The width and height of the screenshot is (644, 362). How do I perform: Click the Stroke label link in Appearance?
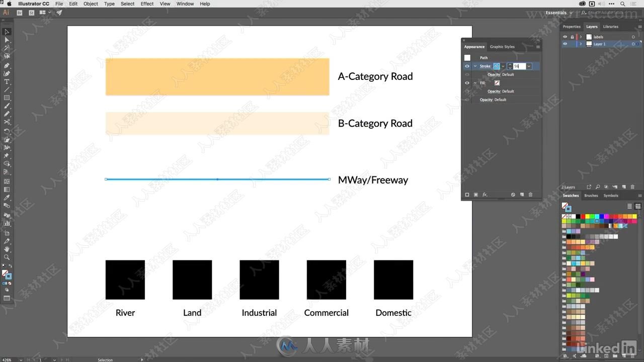point(485,66)
